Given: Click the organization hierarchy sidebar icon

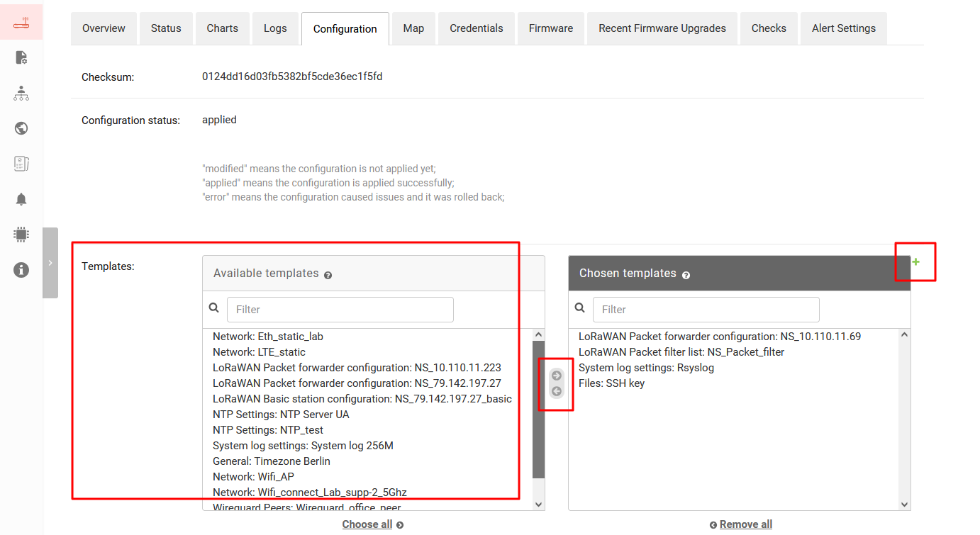Looking at the screenshot, I should coord(21,93).
